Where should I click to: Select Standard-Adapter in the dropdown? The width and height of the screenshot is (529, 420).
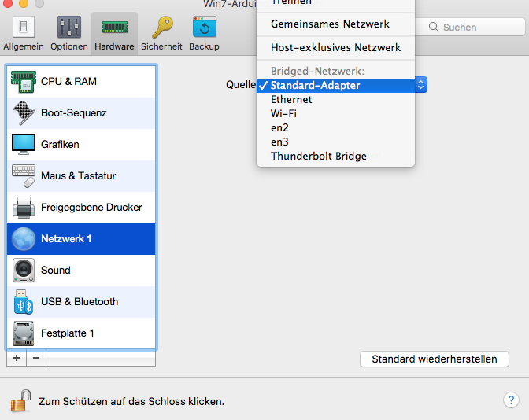(335, 85)
